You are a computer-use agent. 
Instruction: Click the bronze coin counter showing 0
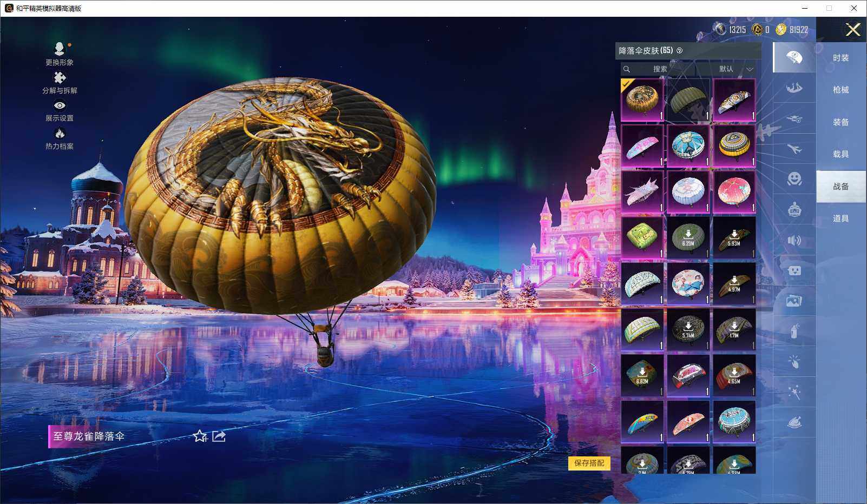click(760, 30)
